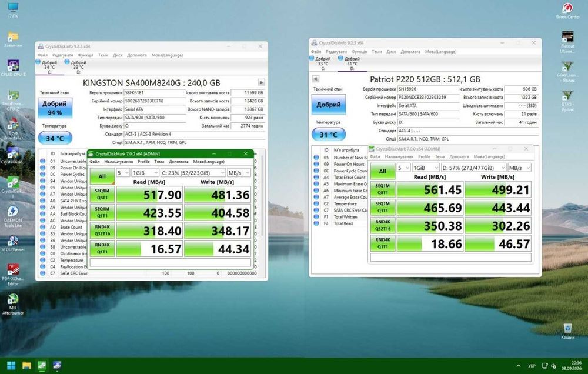The image size is (588, 374).
Task: Launch MSI Afterburner from the desktop
Action: pos(13,304)
